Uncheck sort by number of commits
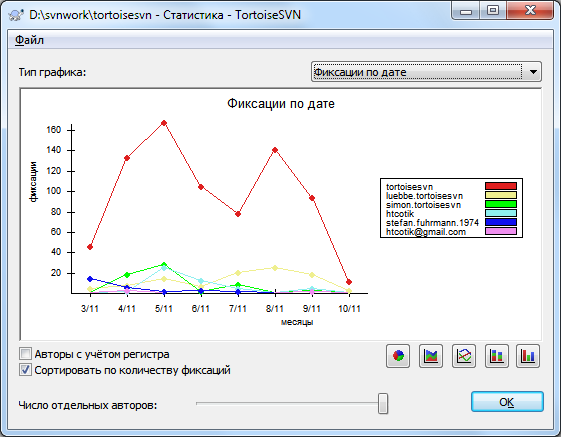The image size is (561, 437). pos(25,370)
